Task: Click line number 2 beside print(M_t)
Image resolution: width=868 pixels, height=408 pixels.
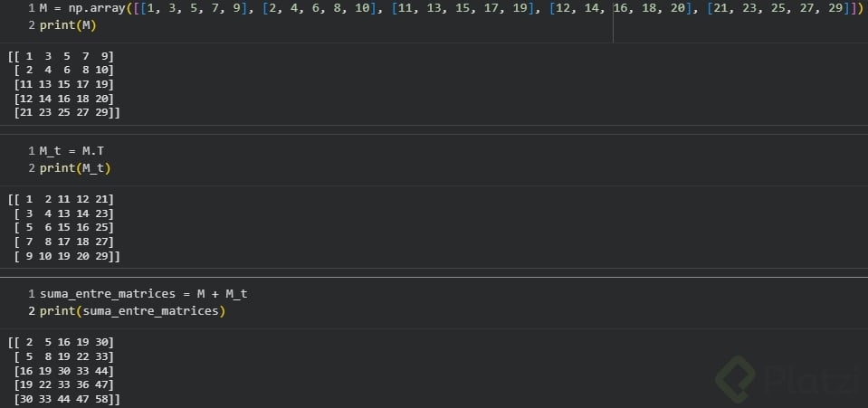Action: (x=32, y=168)
